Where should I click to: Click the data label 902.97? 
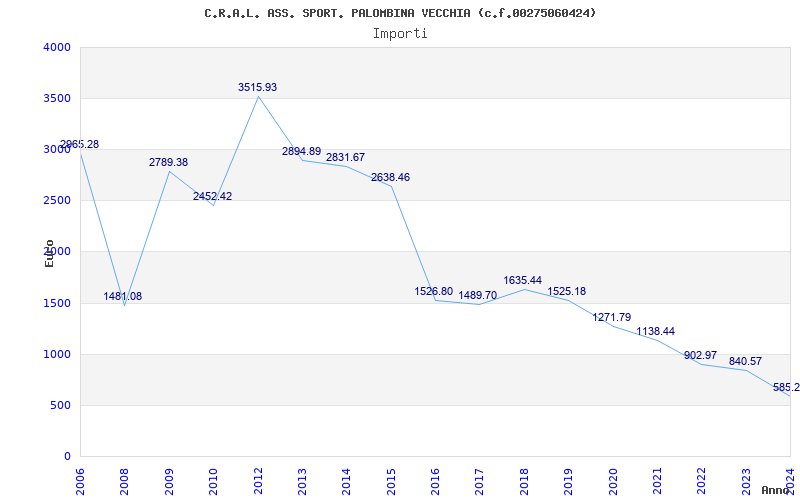(701, 355)
